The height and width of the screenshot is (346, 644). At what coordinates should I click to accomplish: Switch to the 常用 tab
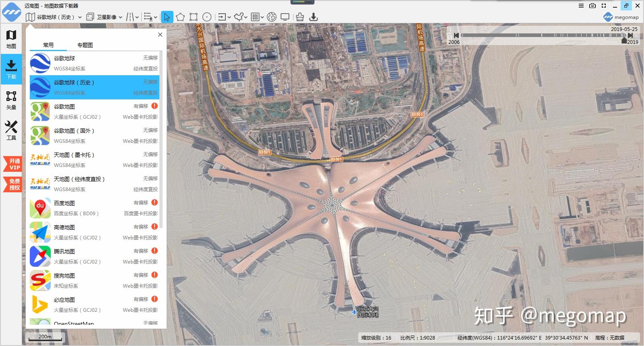point(48,45)
